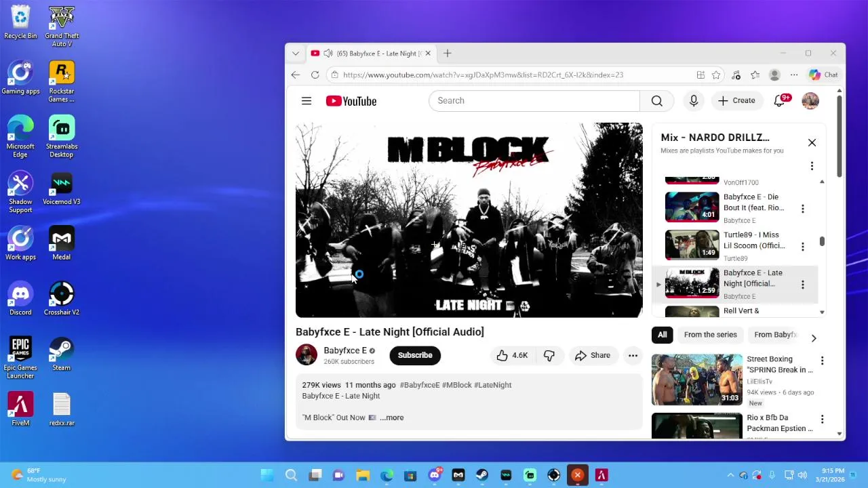The width and height of the screenshot is (868, 488).
Task: Open the Edge tab actions chevron
Action: click(295, 54)
